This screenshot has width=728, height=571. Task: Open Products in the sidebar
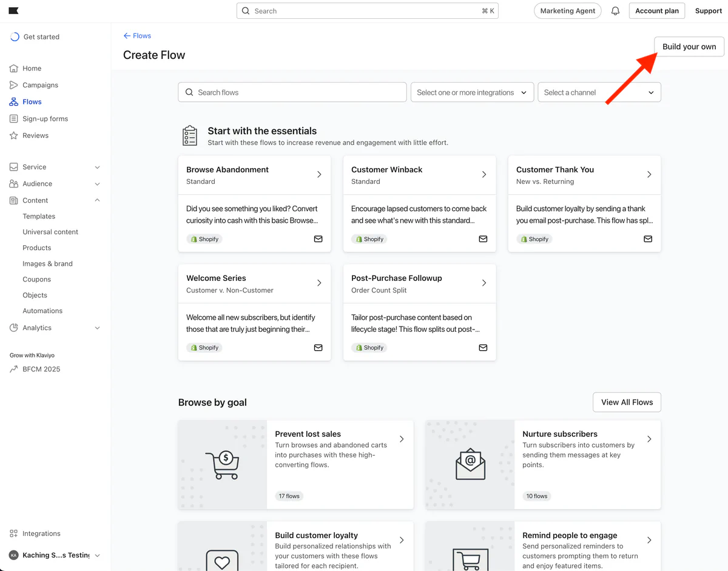click(37, 248)
